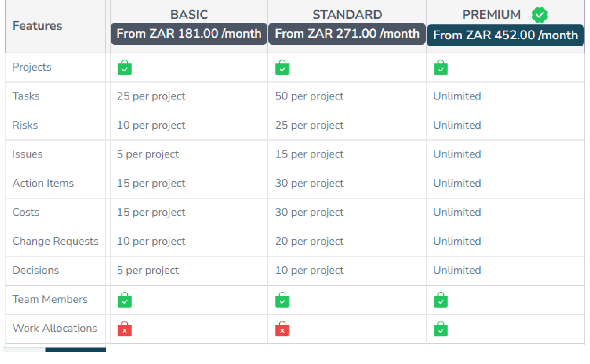Click the Premium plan Projects green bag icon
This screenshot has height=364, width=590.
[x=440, y=68]
